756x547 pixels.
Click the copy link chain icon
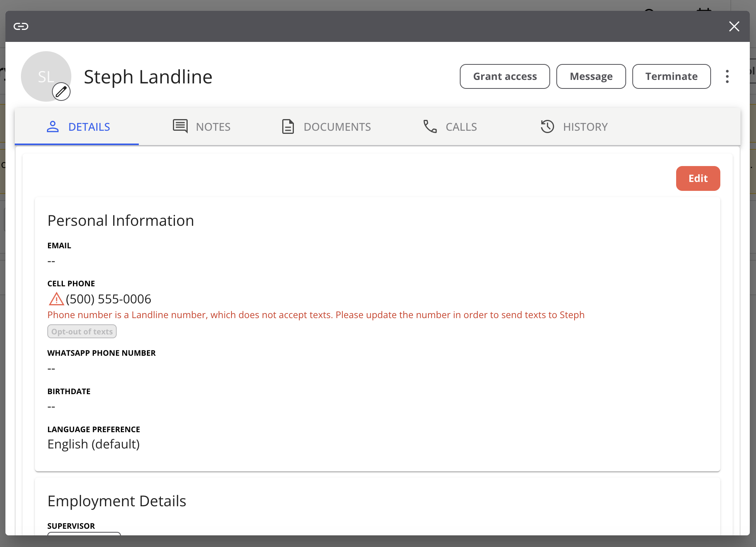click(21, 26)
